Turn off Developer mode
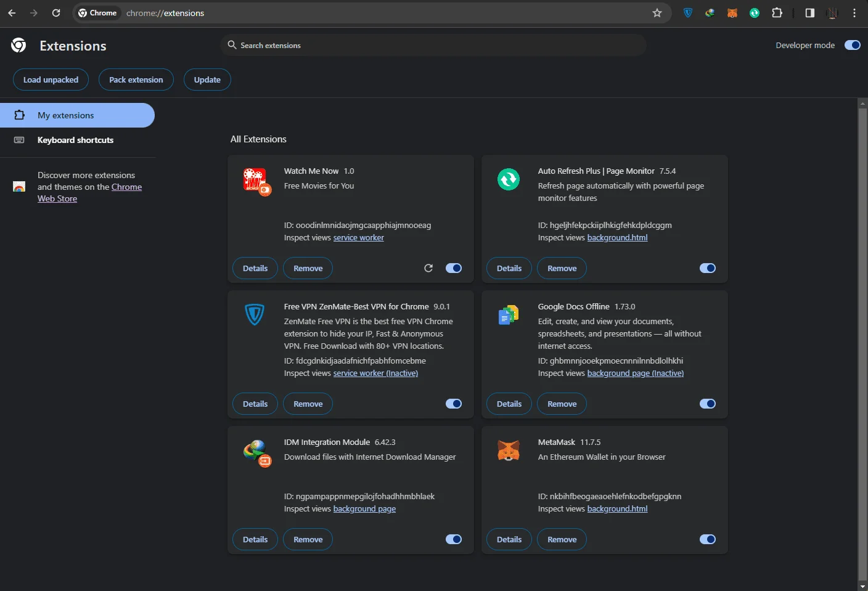Viewport: 868px width, 591px height. (x=853, y=45)
